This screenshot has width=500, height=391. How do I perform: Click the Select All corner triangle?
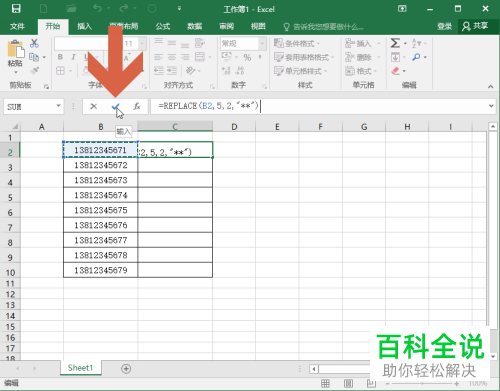[15, 126]
